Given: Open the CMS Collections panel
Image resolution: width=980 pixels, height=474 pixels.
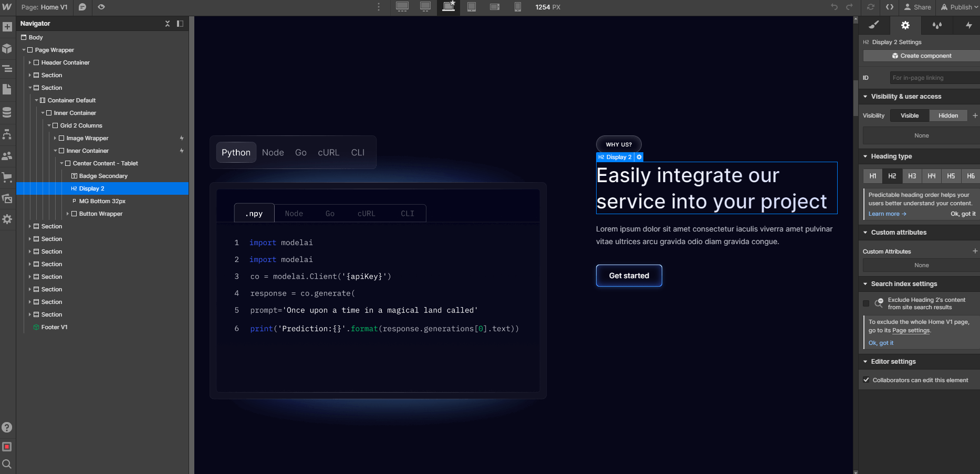Looking at the screenshot, I should (x=7, y=112).
